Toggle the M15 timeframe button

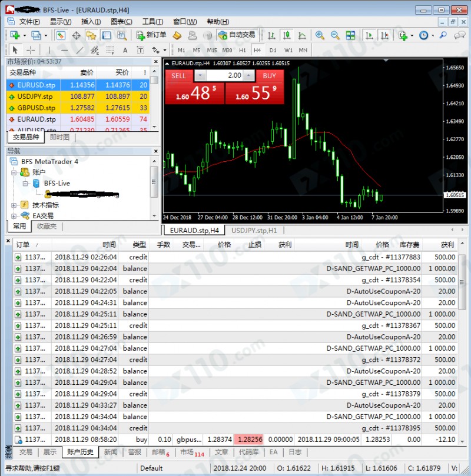[211, 50]
